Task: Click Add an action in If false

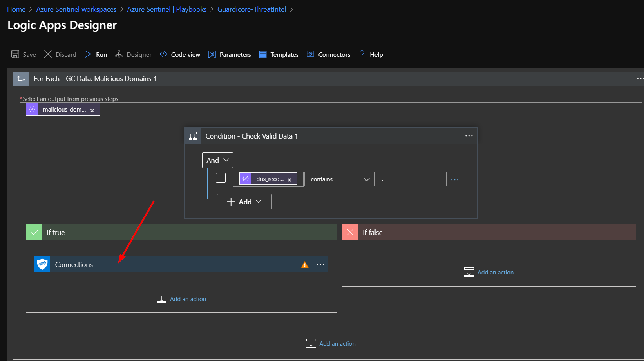Action: 496,273
